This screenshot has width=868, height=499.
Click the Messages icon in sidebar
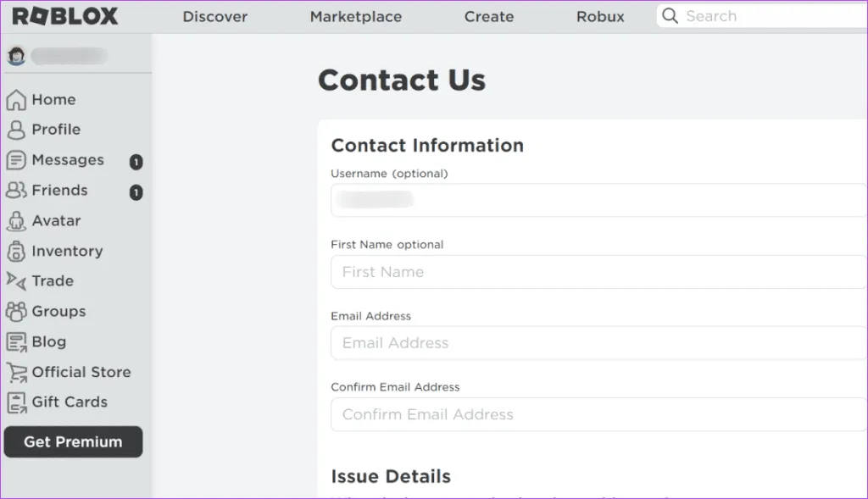[16, 160]
